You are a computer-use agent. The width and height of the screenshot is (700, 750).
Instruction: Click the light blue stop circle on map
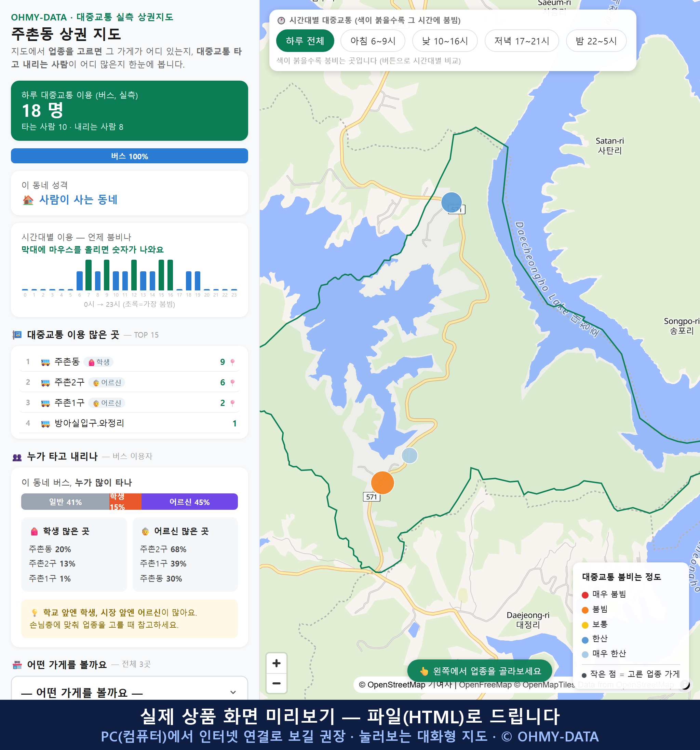pyautogui.click(x=409, y=455)
